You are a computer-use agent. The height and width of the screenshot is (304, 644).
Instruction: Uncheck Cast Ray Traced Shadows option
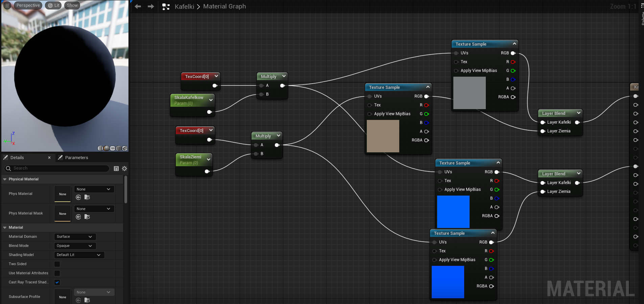pos(57,282)
